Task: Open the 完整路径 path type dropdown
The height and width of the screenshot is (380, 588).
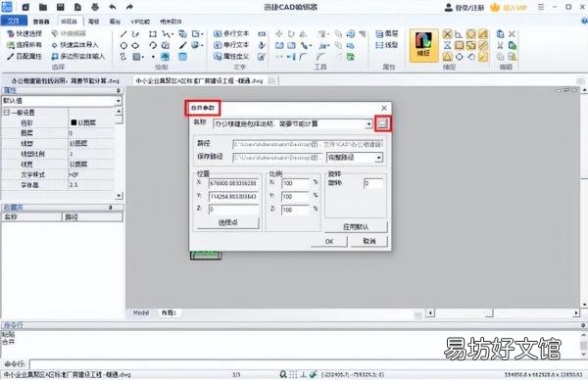Action: click(x=378, y=158)
